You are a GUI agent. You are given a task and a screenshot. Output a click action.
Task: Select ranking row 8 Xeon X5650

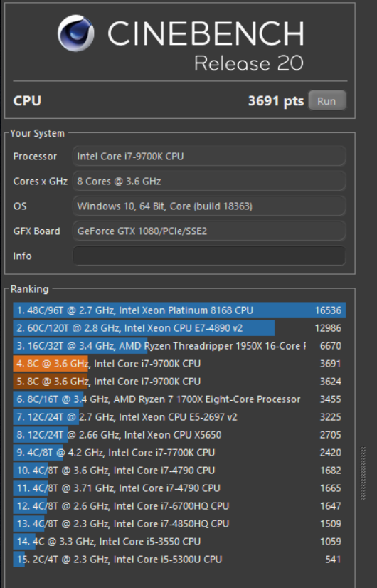[179, 435]
